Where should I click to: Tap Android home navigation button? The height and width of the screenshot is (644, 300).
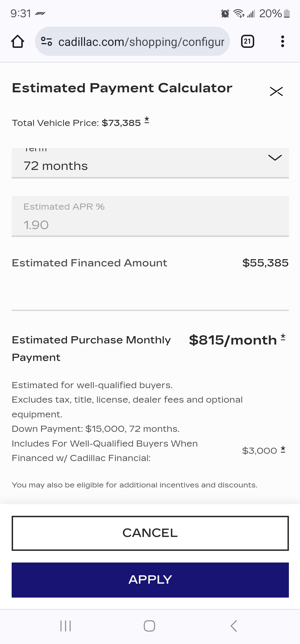tap(149, 626)
